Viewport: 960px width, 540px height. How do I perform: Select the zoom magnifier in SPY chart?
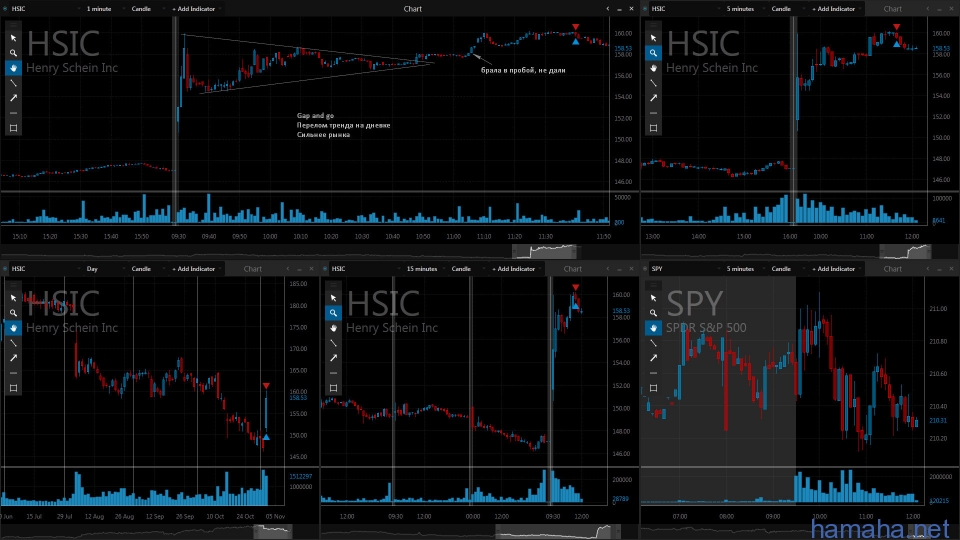pos(653,313)
